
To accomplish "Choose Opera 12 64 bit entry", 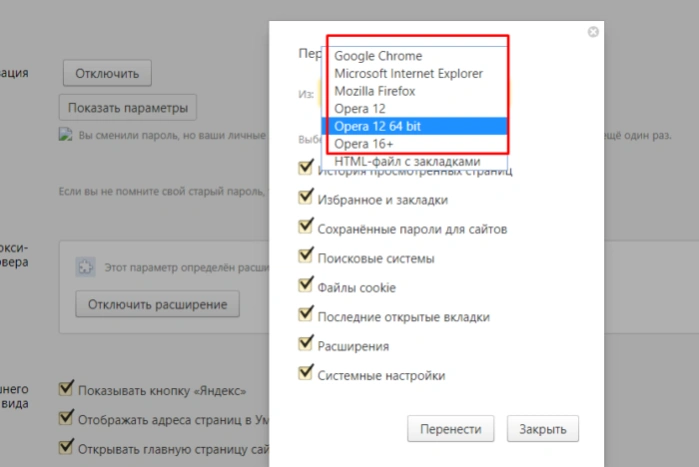I will (x=414, y=126).
